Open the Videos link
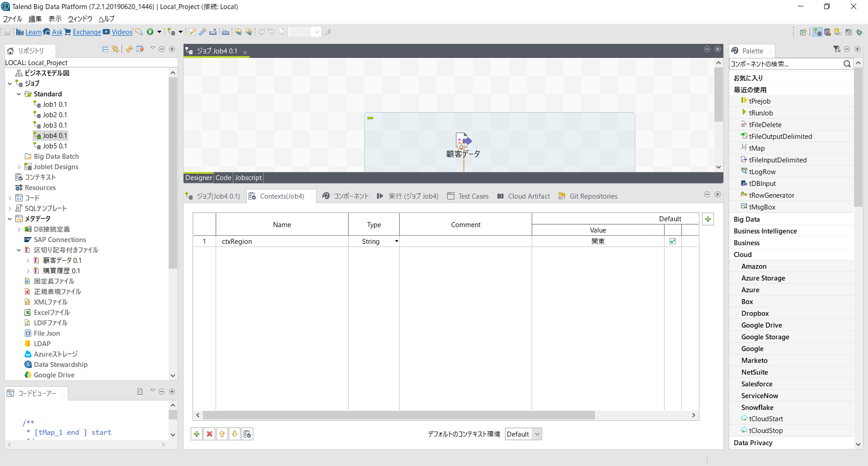The height and width of the screenshot is (466, 868). [x=122, y=32]
